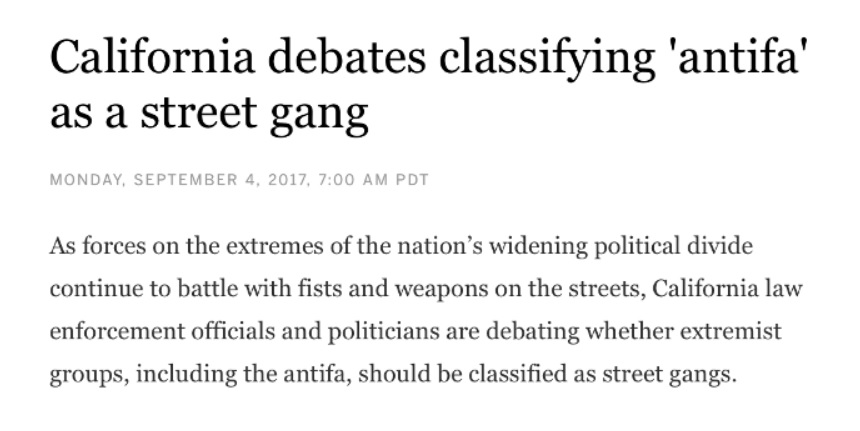The image size is (860, 431).
Task: Click the word "classifying" in the headline
Action: pyautogui.click(x=547, y=59)
